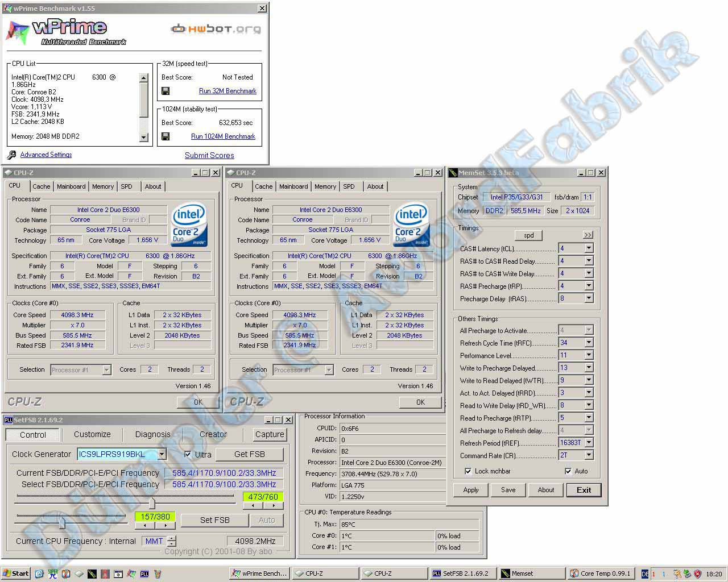Open the Windows Start menu
The image size is (728, 582).
tap(15, 573)
